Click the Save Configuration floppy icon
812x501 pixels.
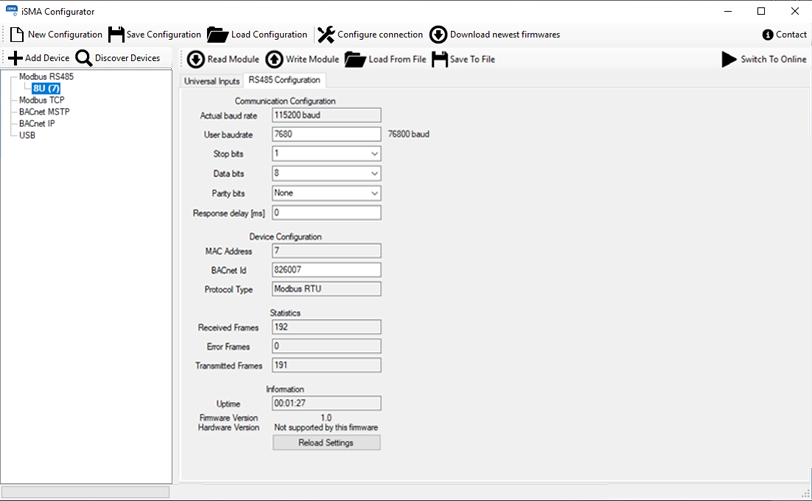(x=116, y=35)
